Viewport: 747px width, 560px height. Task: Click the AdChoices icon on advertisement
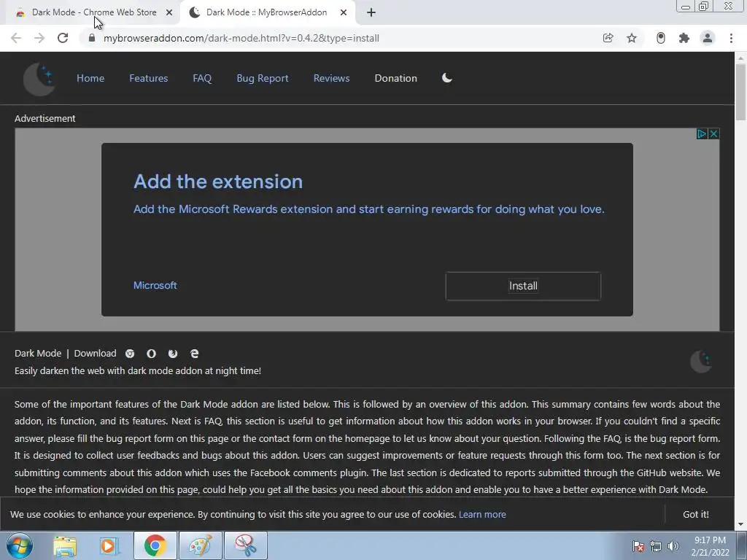[x=702, y=134]
